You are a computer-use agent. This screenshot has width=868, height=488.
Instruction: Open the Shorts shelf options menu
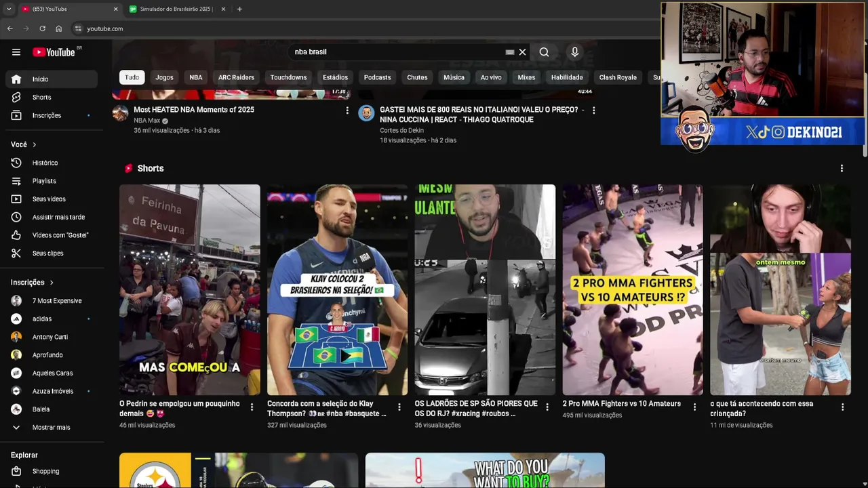tap(842, 168)
